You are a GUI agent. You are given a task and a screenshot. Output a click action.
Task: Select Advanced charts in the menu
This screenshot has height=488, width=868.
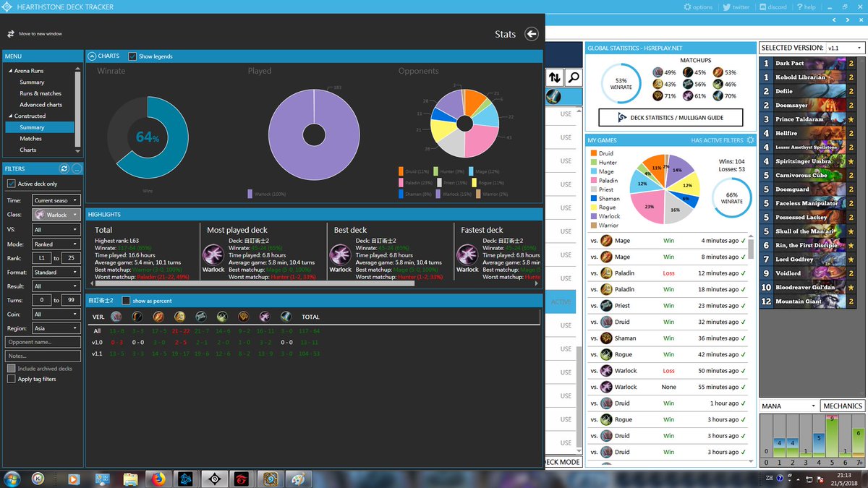pyautogui.click(x=41, y=105)
